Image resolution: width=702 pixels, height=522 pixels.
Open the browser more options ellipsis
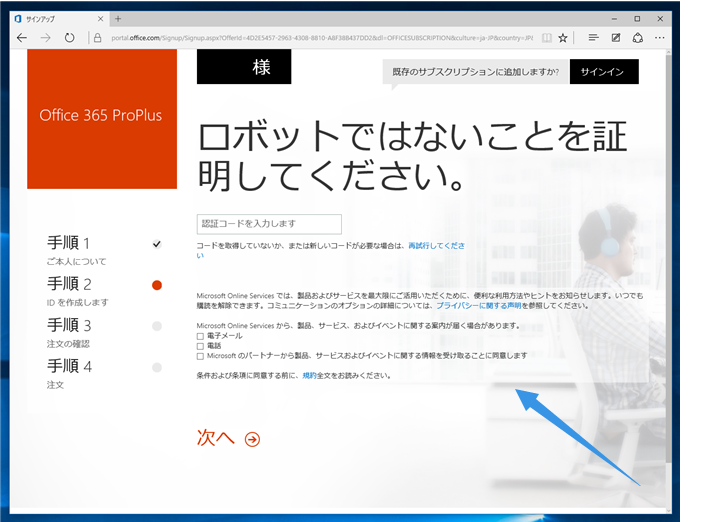[x=659, y=38]
